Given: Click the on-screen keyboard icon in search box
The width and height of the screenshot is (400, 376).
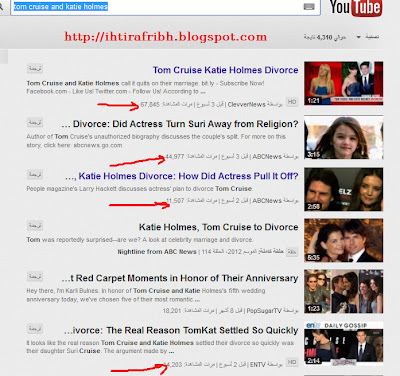Looking at the screenshot, I should pos(309,7).
